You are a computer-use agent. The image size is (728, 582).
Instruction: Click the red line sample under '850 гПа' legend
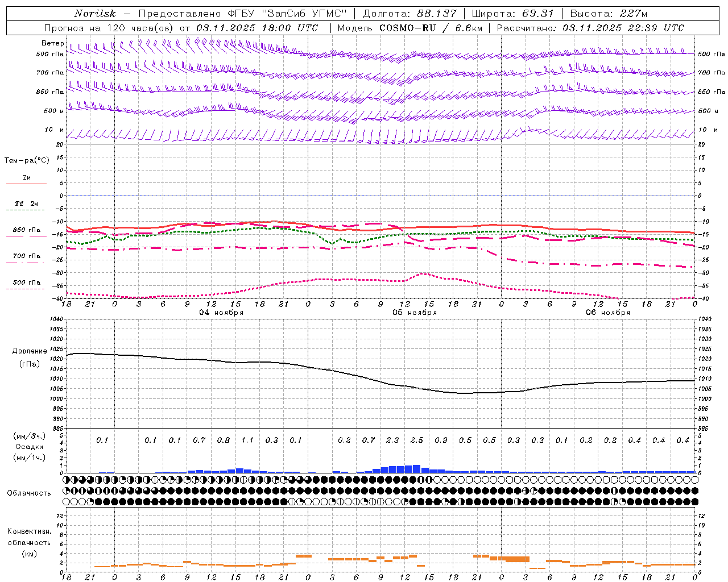[26, 236]
